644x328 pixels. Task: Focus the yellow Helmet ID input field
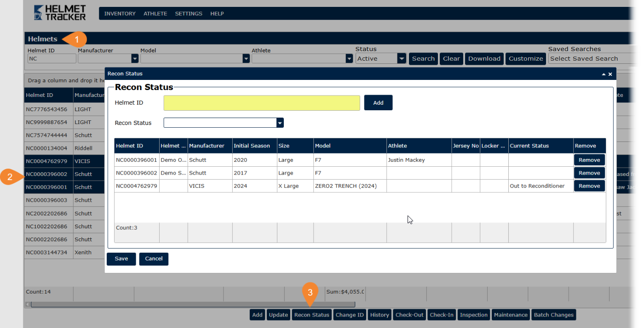(262, 103)
